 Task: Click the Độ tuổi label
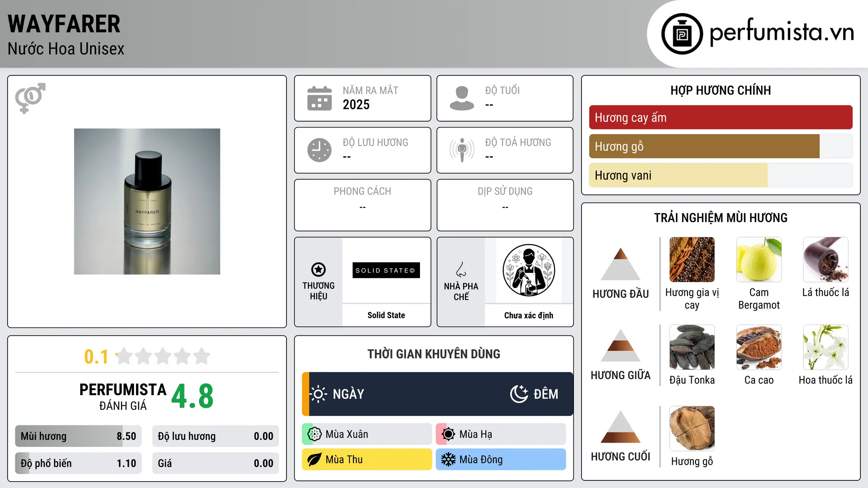coord(502,90)
